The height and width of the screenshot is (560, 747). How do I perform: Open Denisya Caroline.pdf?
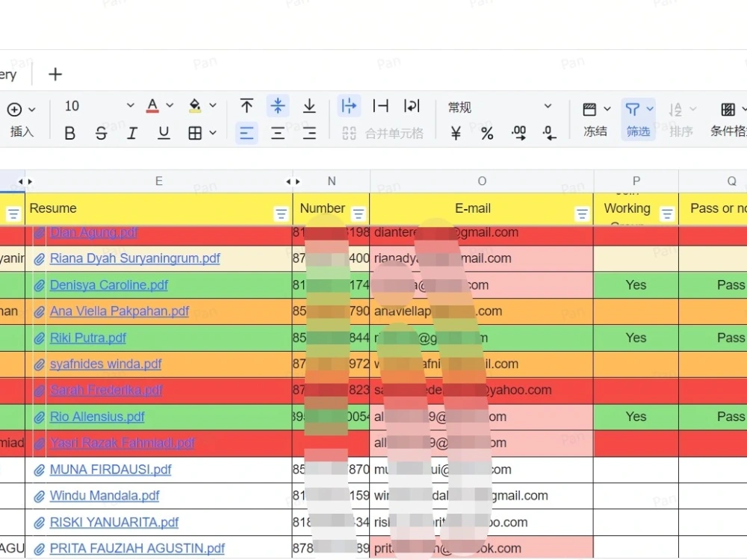click(109, 285)
